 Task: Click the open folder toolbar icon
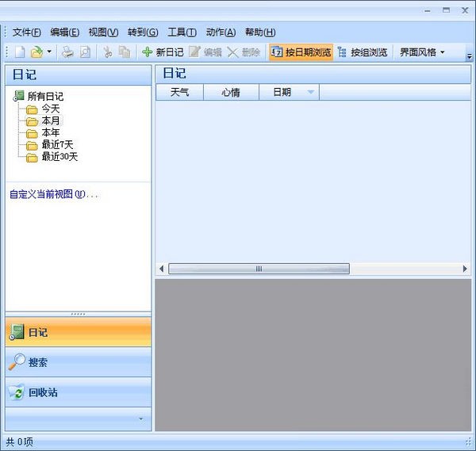pos(37,52)
